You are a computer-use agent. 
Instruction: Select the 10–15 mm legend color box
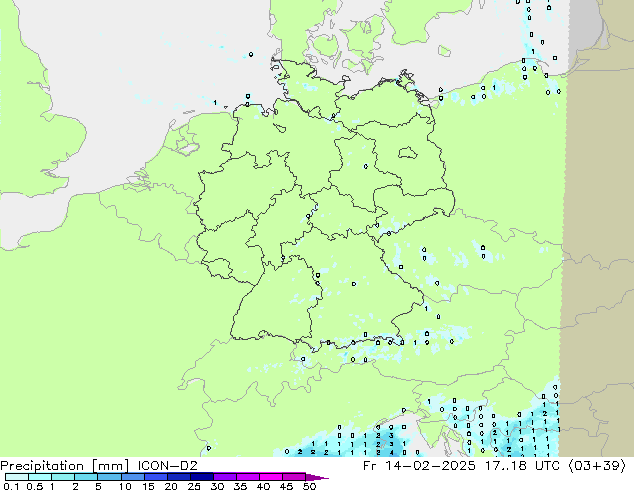[x=132, y=477]
